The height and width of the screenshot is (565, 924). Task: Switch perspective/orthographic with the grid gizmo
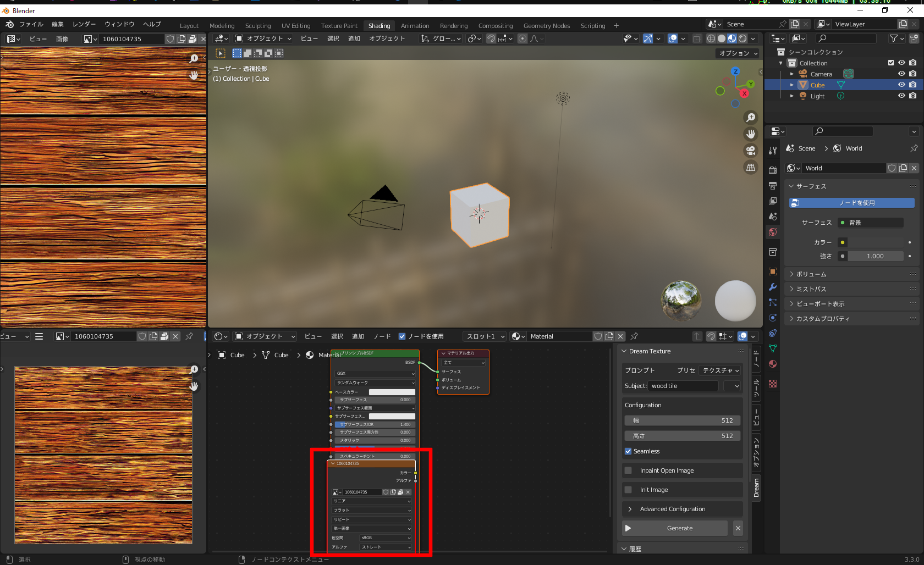(x=751, y=168)
